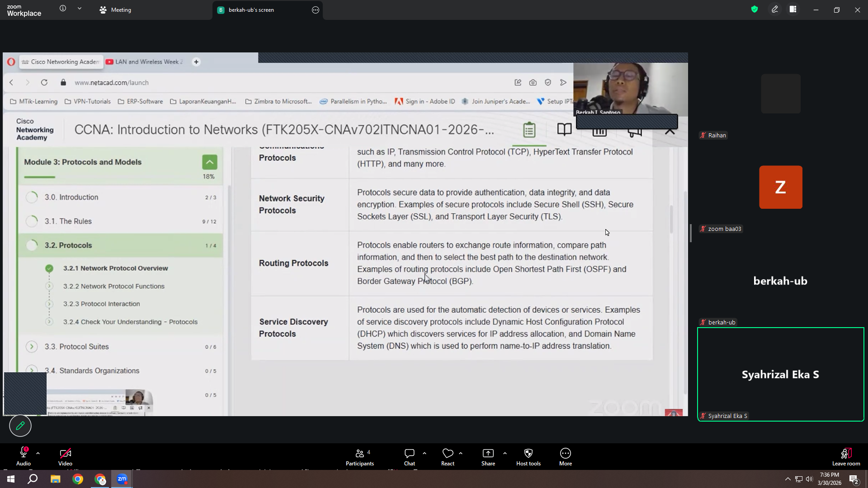This screenshot has width=868, height=488.
Task: Go back in the browser
Action: tap(12, 83)
